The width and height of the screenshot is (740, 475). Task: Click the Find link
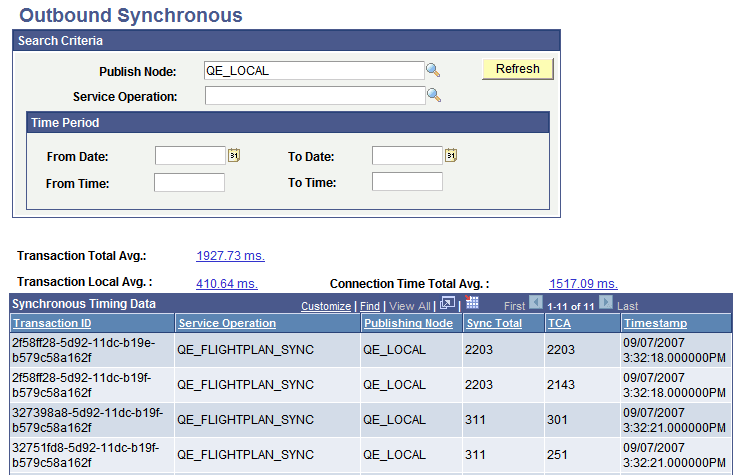point(370,306)
